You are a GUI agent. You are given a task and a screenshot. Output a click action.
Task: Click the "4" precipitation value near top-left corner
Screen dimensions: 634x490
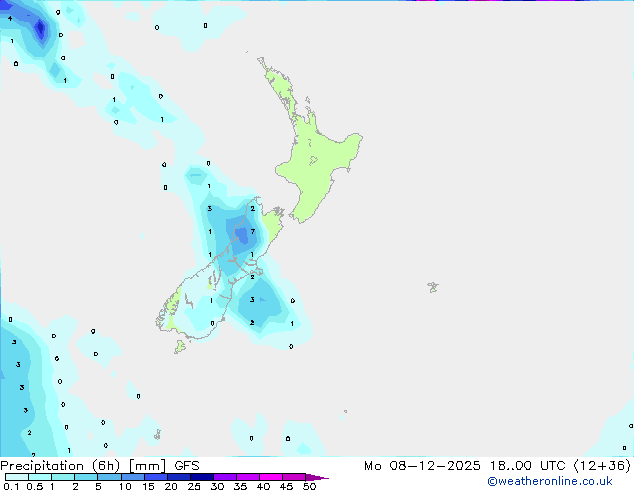coord(10,18)
